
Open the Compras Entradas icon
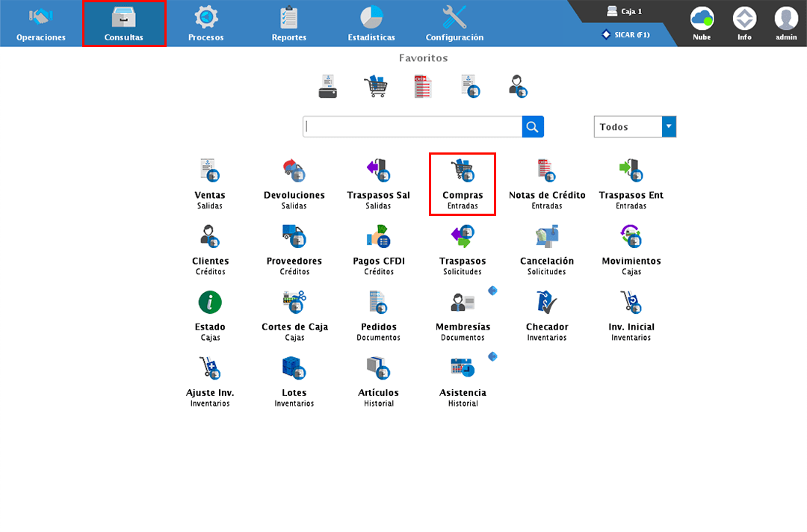(x=463, y=172)
